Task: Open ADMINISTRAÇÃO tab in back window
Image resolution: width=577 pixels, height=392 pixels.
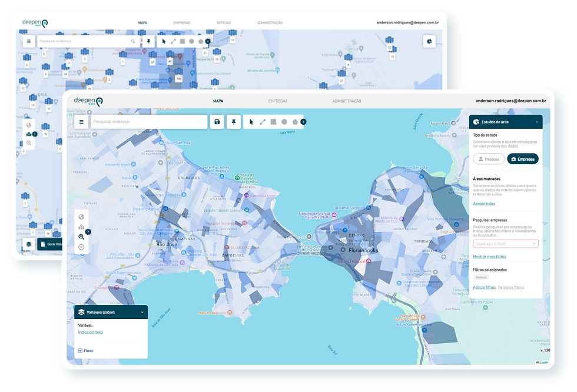Action: click(x=270, y=23)
